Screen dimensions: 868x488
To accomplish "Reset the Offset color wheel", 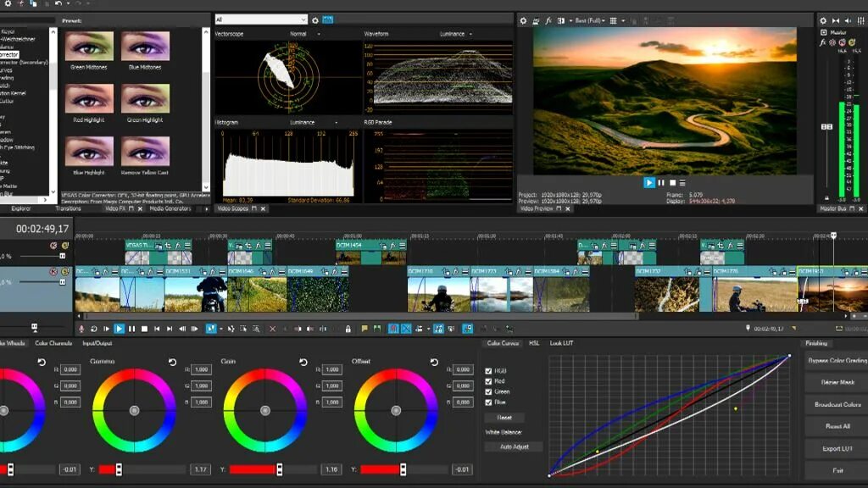I will coord(434,362).
